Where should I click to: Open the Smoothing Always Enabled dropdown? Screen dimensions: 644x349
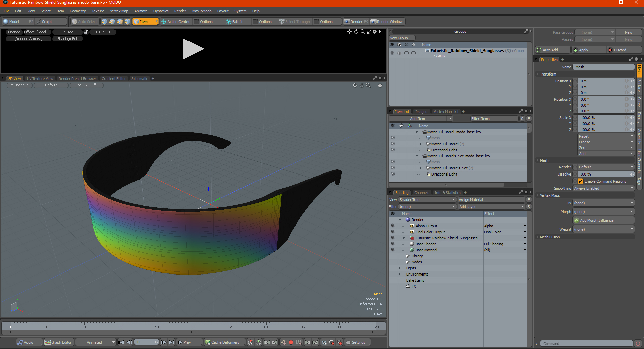click(x=603, y=188)
